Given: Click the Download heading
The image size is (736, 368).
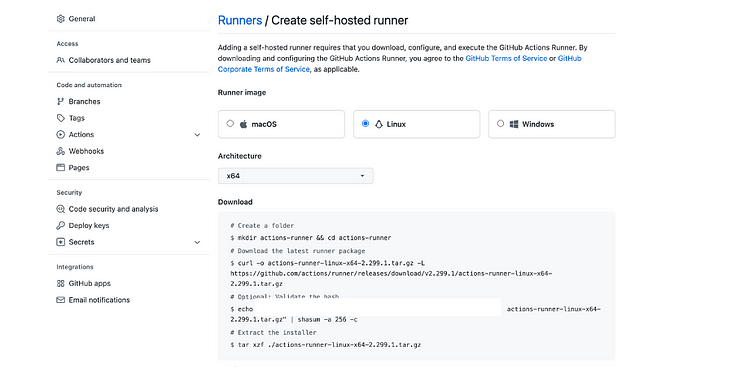Looking at the screenshot, I should [x=235, y=202].
